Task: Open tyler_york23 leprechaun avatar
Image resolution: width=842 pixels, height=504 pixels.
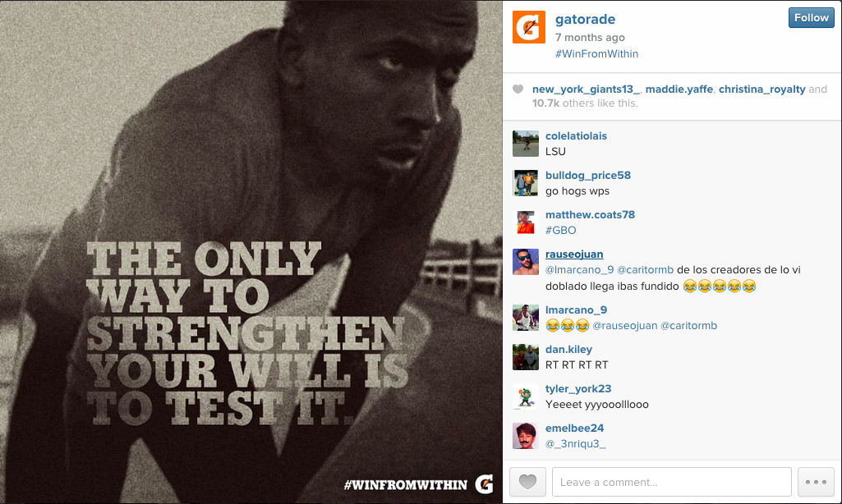Action: [x=525, y=396]
